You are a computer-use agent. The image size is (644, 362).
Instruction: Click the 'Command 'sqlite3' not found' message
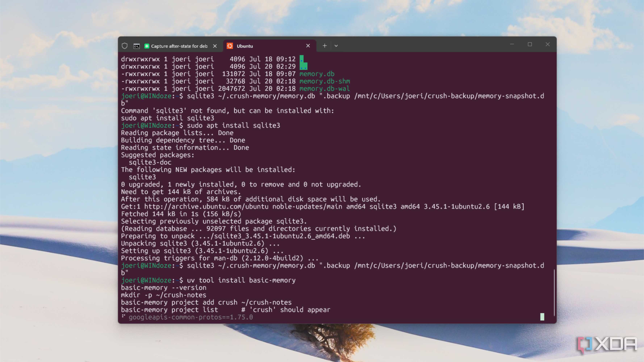pos(227,111)
